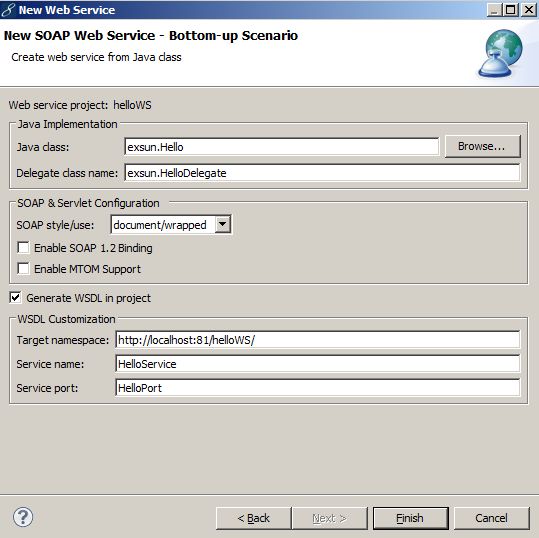
Task: Maximize the New Web Service dialog
Action: (510, 10)
